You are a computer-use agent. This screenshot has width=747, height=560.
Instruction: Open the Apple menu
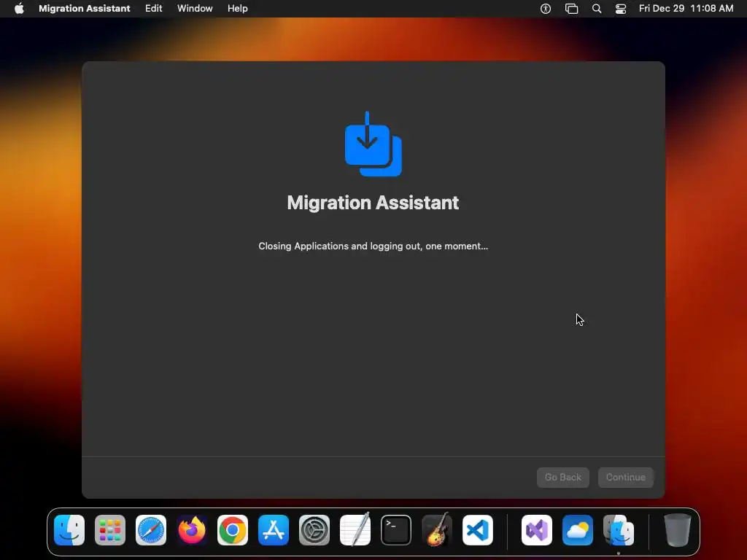pos(19,9)
